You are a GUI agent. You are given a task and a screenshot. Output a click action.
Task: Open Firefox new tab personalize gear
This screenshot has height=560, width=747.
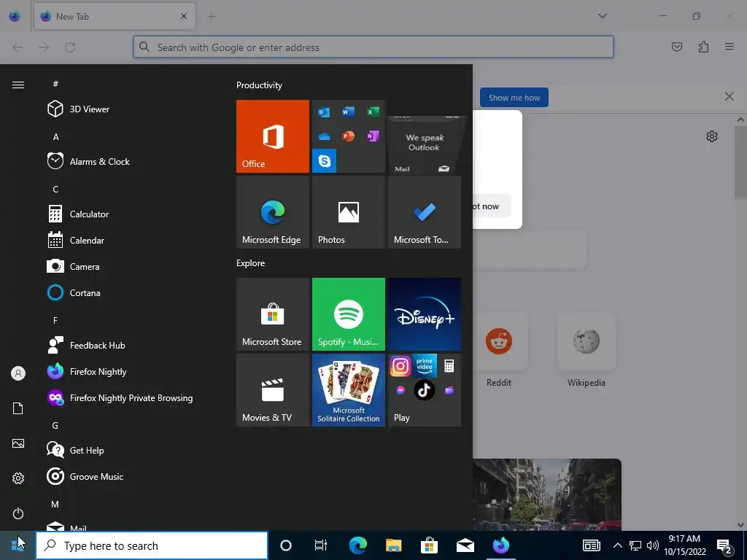pos(712,136)
